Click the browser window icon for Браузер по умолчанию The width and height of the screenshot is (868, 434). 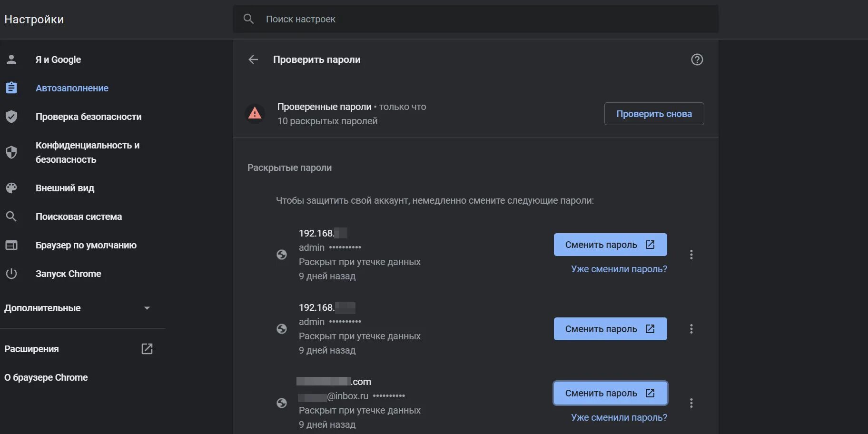(x=11, y=245)
